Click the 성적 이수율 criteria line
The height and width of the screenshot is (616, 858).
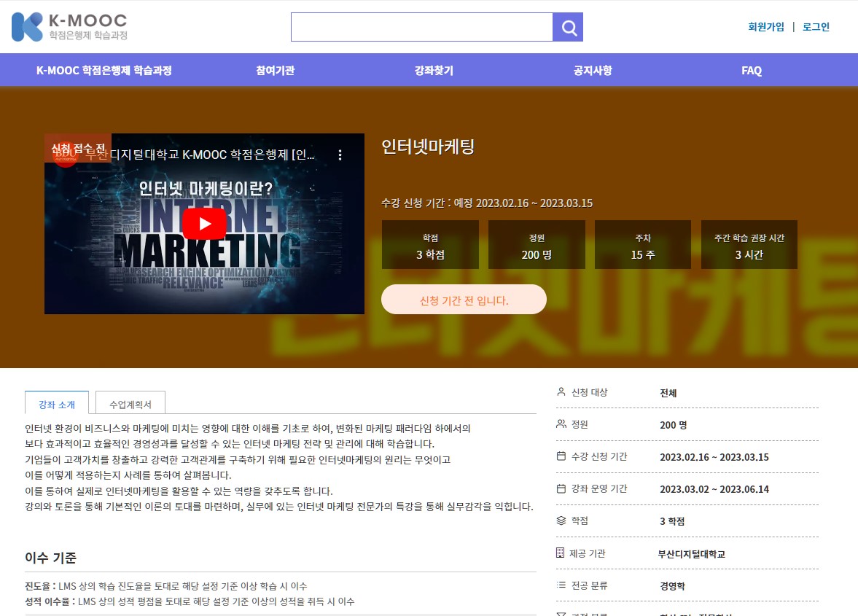click(x=190, y=601)
